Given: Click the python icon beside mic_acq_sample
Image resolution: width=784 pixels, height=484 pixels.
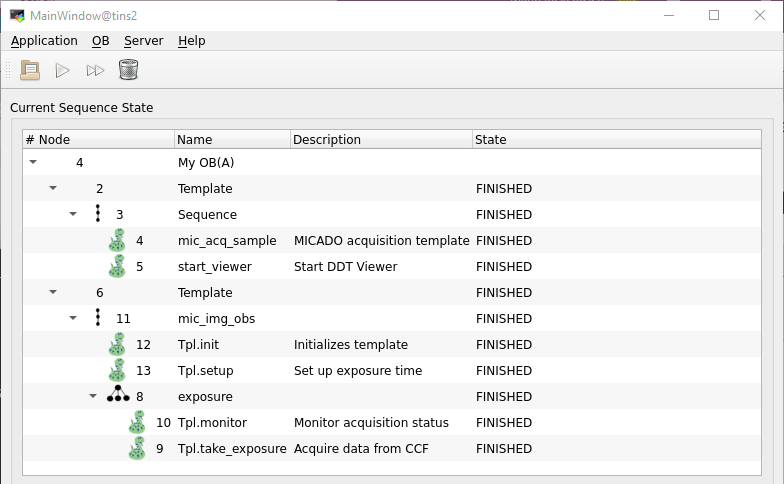Looking at the screenshot, I should 118,240.
